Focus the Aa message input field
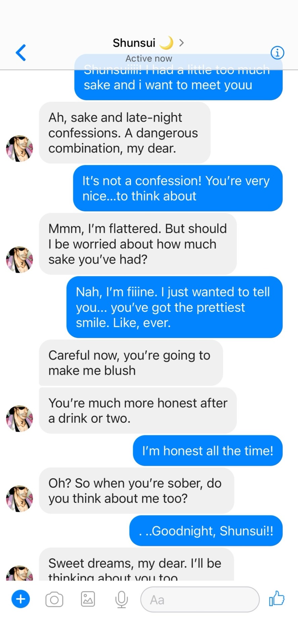The image size is (298, 644). [x=200, y=599]
